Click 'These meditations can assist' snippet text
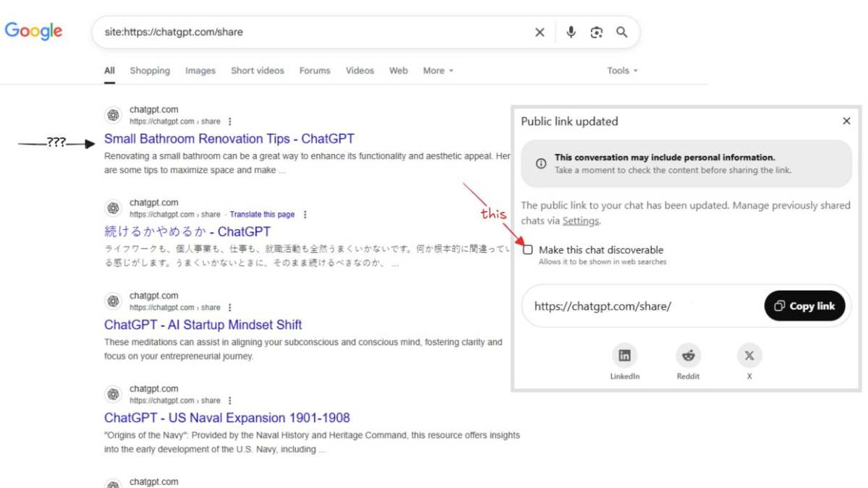The width and height of the screenshot is (868, 488). tap(303, 349)
